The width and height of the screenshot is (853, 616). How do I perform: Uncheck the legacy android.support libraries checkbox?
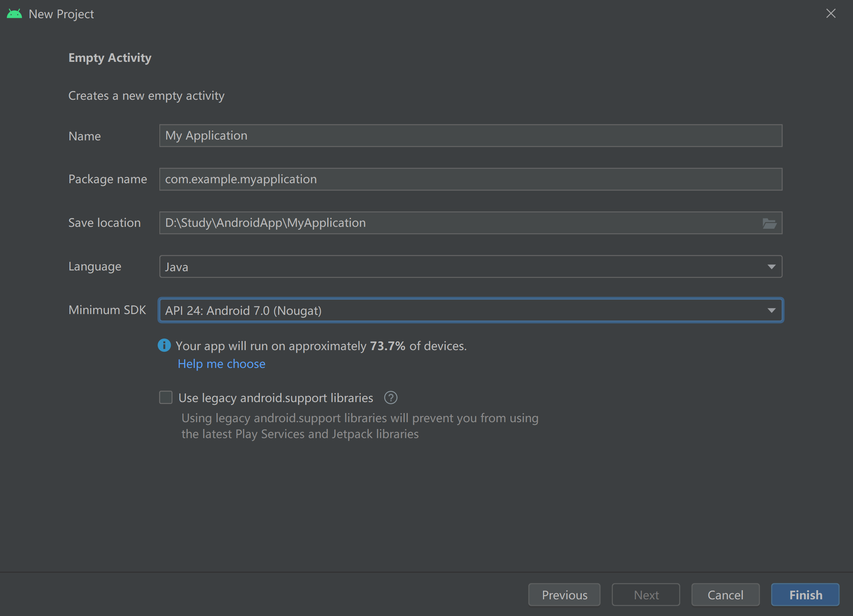coord(167,398)
